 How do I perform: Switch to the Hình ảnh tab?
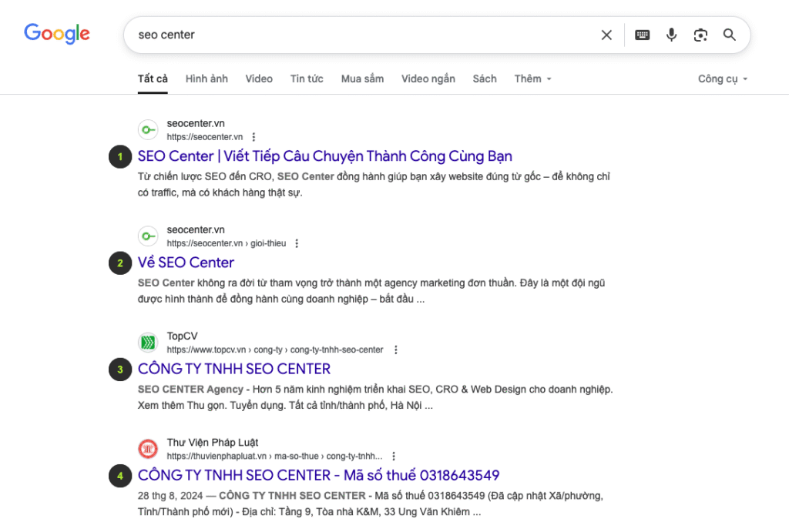(206, 79)
